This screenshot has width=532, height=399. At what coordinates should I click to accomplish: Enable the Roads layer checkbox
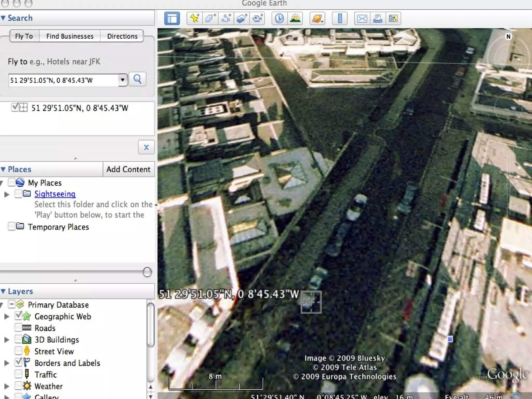18,328
